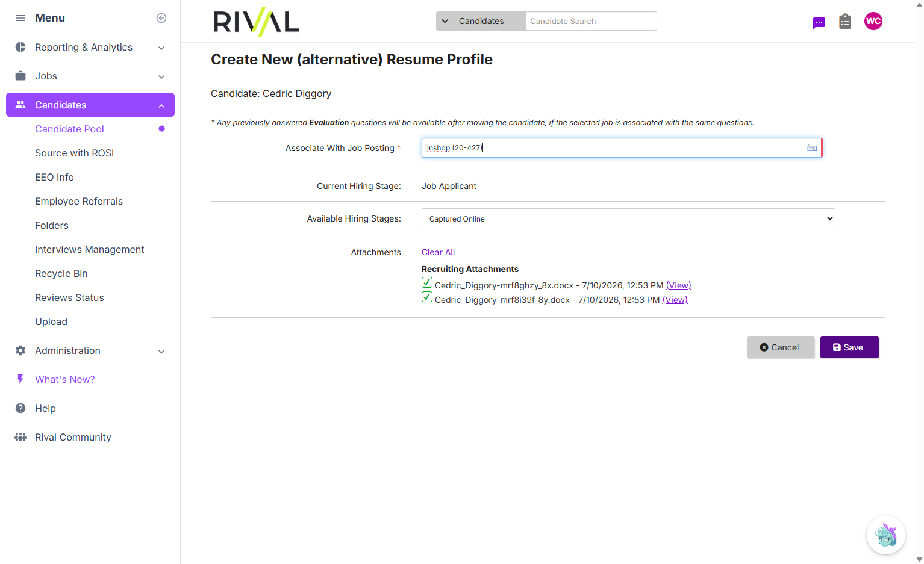Click the Associate With Job Posting field
Viewport: 924px width, 564px height.
pyautogui.click(x=622, y=148)
